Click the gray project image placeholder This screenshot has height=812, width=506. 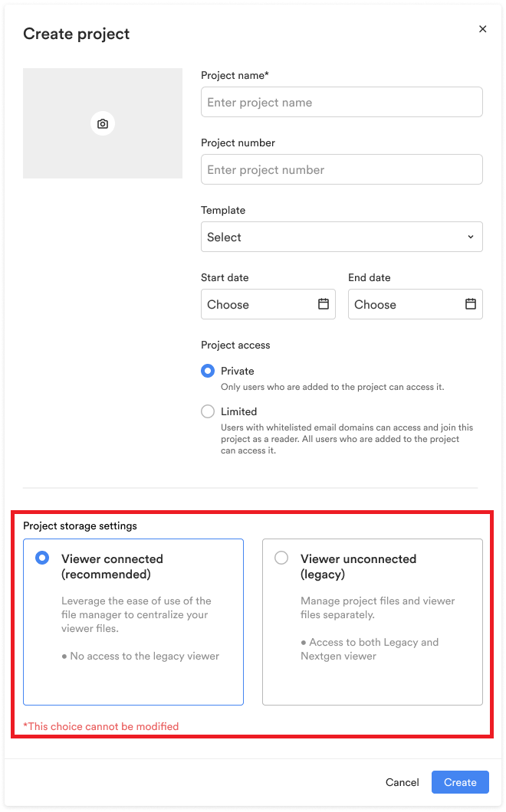[103, 123]
